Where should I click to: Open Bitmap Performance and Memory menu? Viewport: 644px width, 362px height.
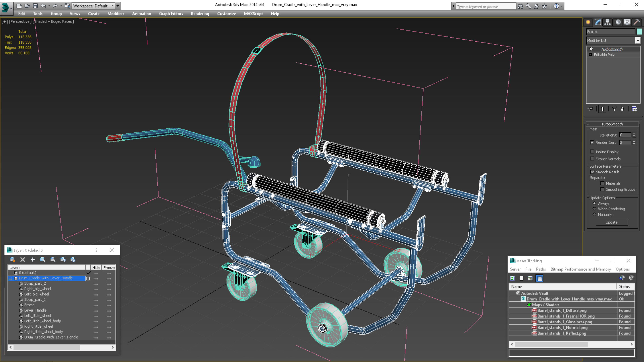[x=580, y=269]
